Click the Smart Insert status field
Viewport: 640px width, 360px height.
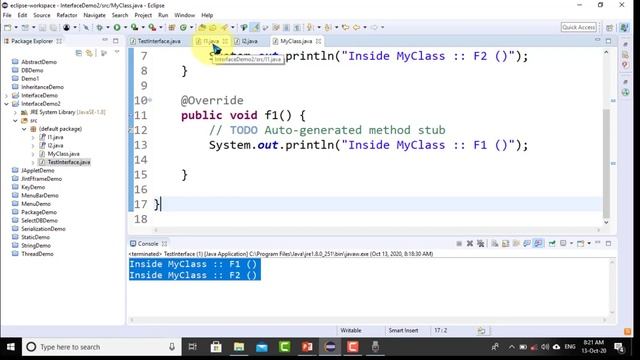coord(403,331)
